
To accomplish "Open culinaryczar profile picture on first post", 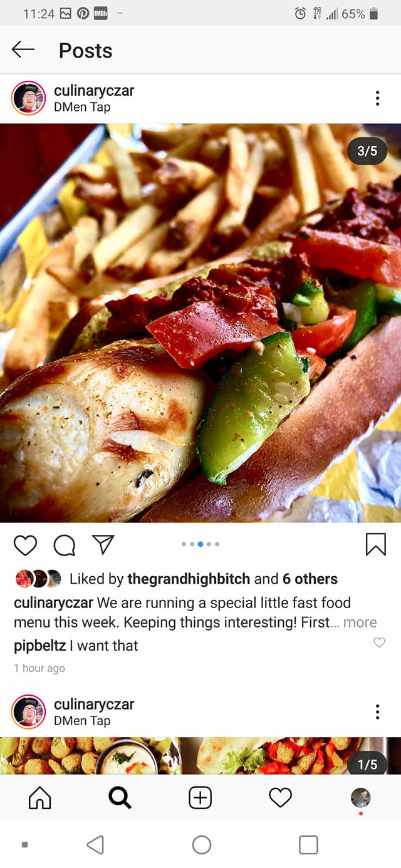I will coord(28,98).
